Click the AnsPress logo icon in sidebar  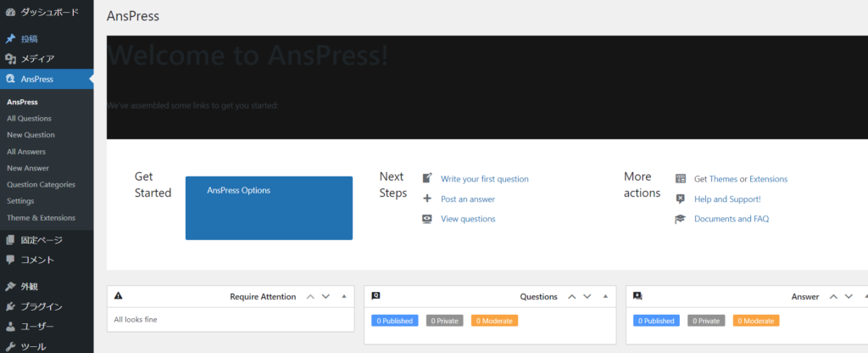[x=10, y=79]
